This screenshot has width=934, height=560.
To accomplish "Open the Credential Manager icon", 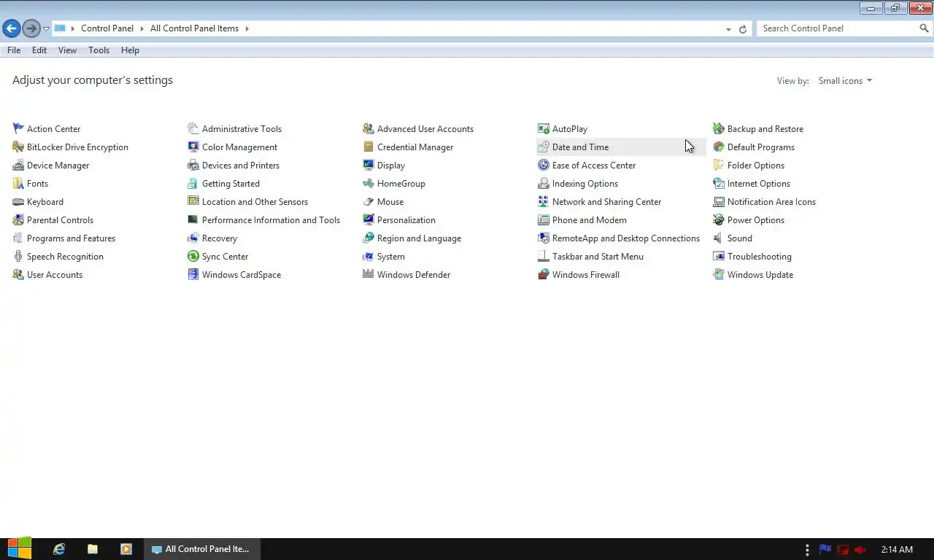I will pyautogui.click(x=368, y=147).
